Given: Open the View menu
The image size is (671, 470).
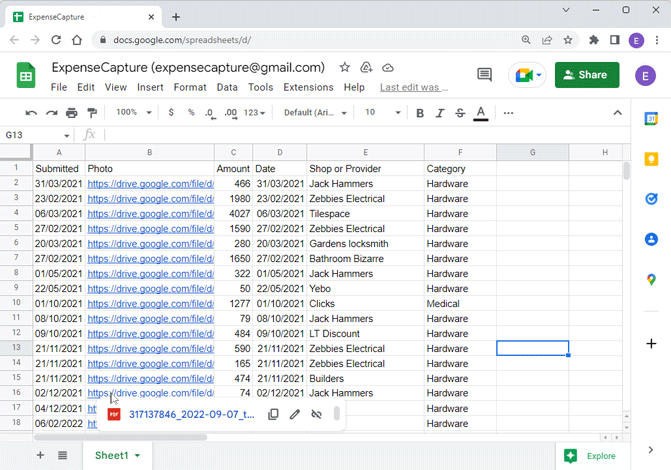Looking at the screenshot, I should tap(116, 87).
